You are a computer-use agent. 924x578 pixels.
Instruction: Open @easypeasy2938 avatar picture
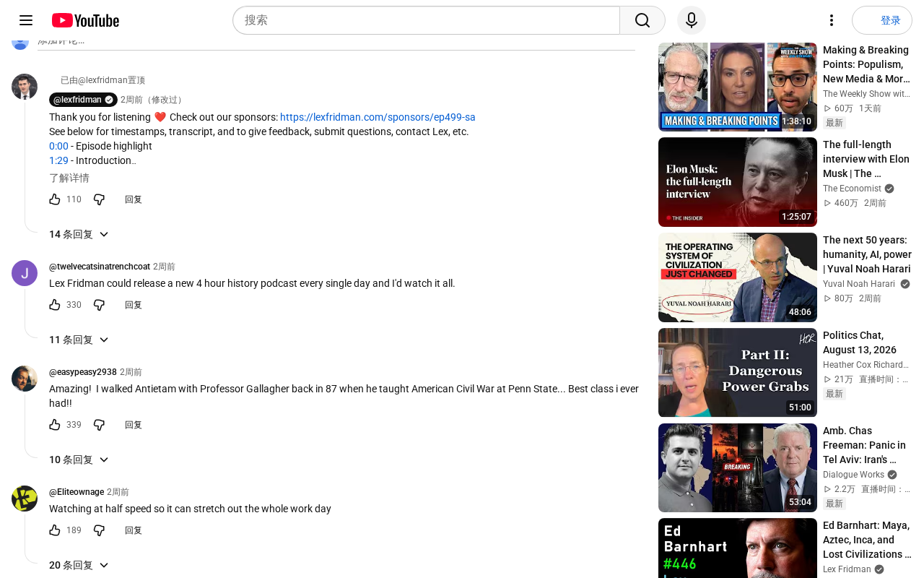tap(25, 379)
